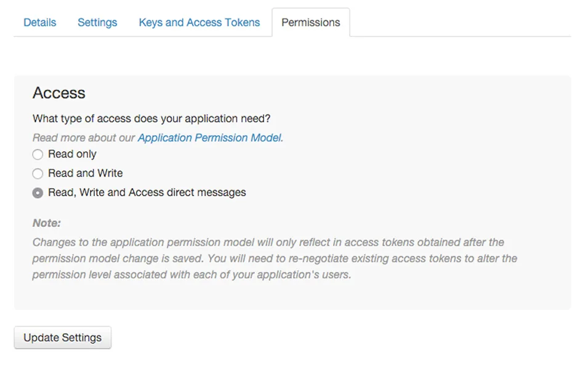This screenshot has height=369, width=588.
Task: Click the direct messages permission label
Action: (146, 192)
